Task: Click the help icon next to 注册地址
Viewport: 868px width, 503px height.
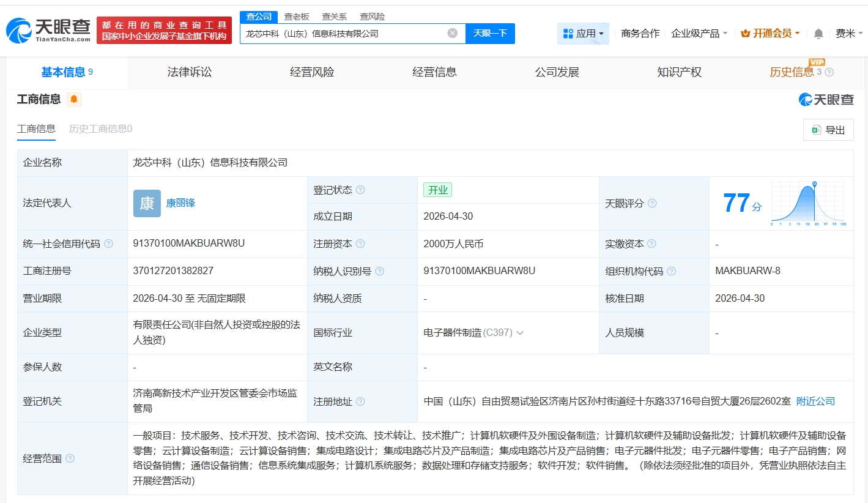Action: [360, 401]
